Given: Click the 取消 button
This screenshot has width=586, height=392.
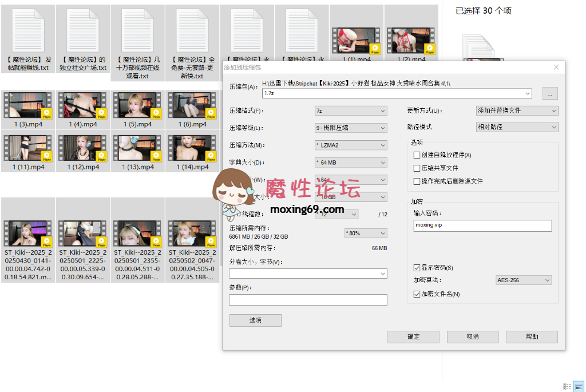Looking at the screenshot, I should pyautogui.click(x=473, y=336).
